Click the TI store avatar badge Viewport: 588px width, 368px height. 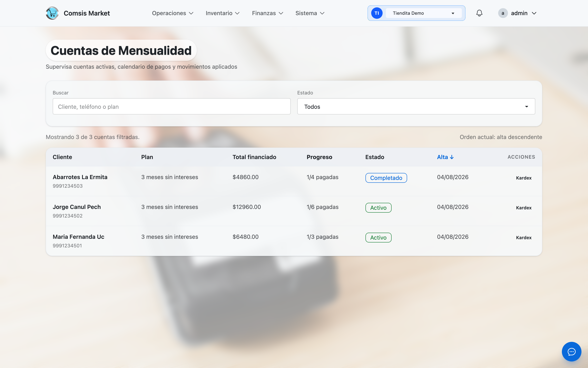(377, 13)
